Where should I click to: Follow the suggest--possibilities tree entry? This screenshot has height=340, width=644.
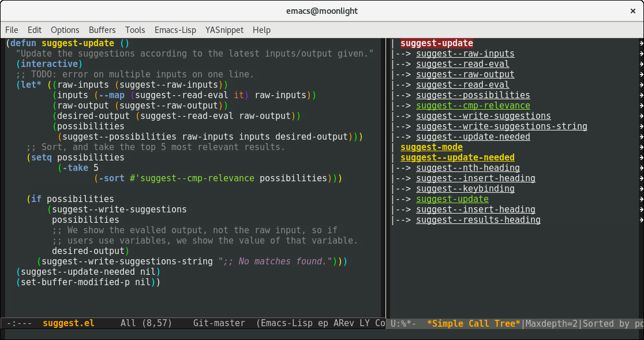(x=473, y=95)
